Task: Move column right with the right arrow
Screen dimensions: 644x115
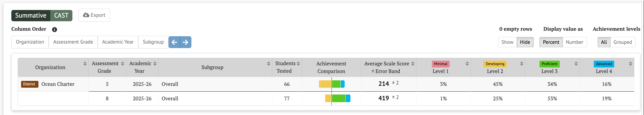Action: [x=186, y=42]
